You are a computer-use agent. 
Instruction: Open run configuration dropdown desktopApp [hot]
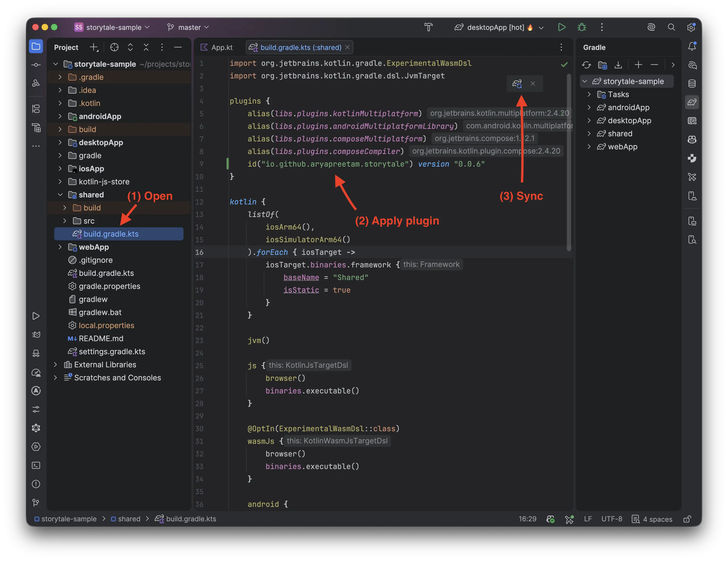click(x=499, y=27)
